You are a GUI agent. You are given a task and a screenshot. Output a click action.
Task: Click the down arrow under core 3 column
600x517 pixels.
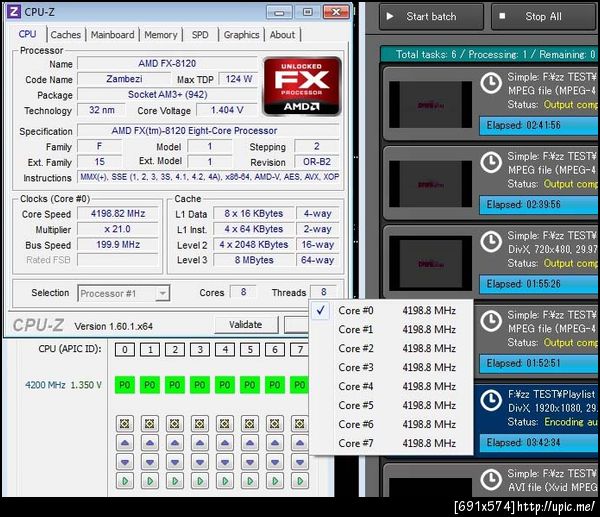click(x=200, y=462)
